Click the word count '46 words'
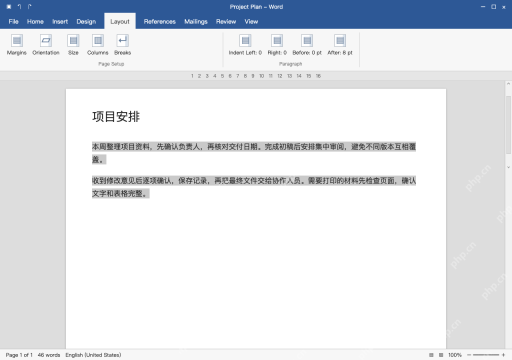 (x=49, y=355)
